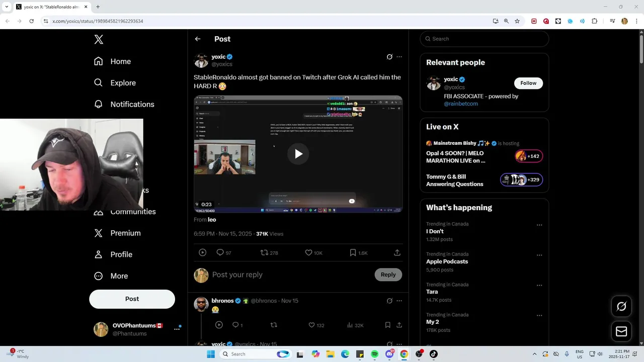644x362 pixels.
Task: Click the X search box
Action: 485,39
